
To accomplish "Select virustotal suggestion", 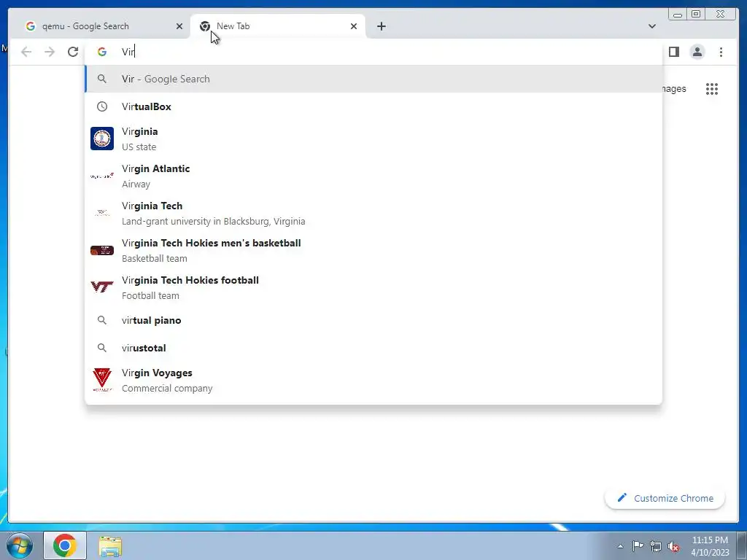I will click(374, 348).
